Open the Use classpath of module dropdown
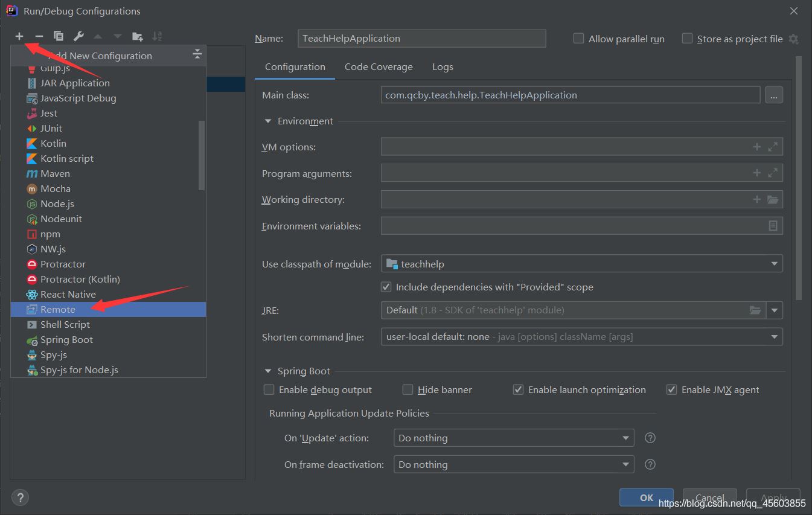The height and width of the screenshot is (515, 812). point(581,264)
